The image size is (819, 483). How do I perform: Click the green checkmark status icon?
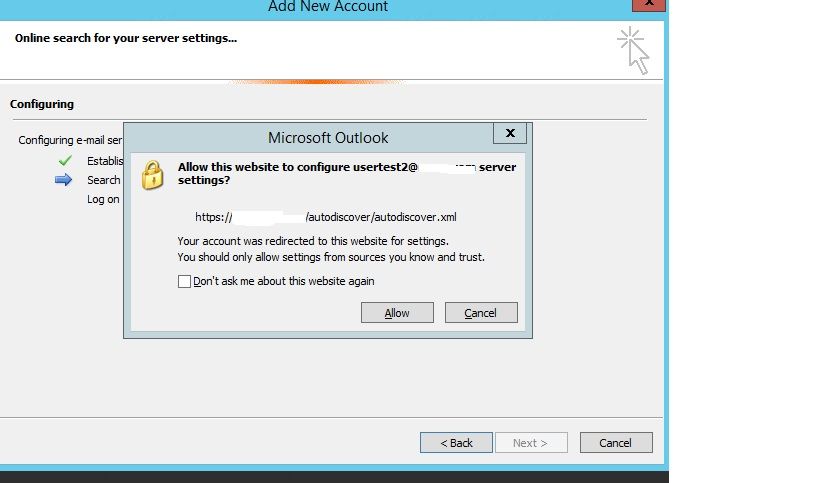coord(65,160)
